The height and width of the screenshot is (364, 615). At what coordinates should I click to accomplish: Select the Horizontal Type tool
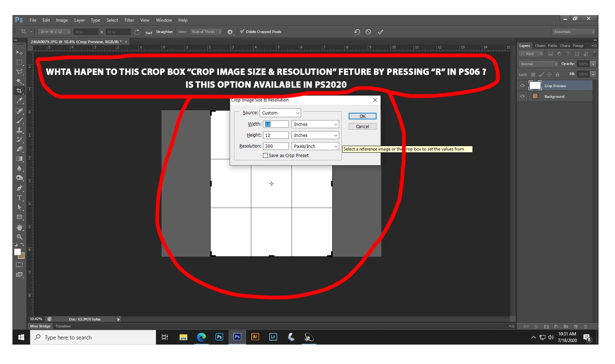[x=19, y=198]
